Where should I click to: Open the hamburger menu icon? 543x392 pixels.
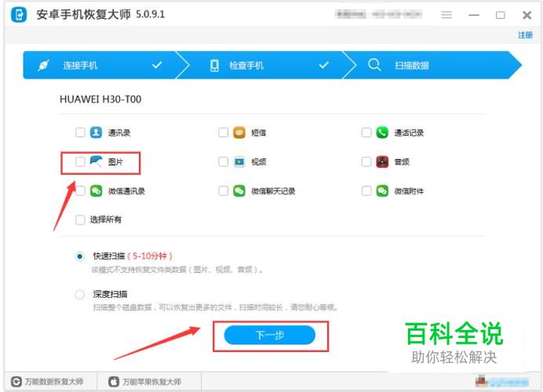click(446, 15)
